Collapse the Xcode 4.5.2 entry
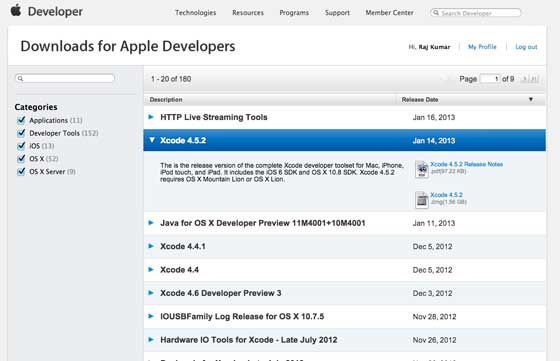 pos(152,140)
